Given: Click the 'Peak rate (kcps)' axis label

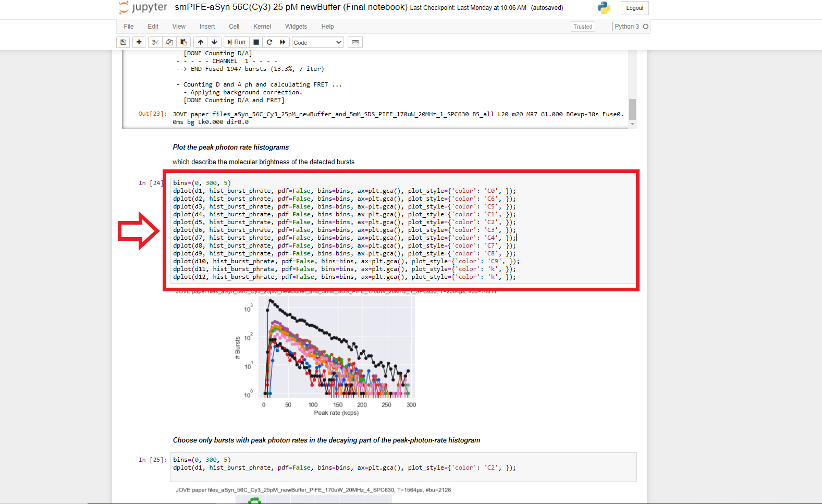Looking at the screenshot, I should tap(336, 413).
